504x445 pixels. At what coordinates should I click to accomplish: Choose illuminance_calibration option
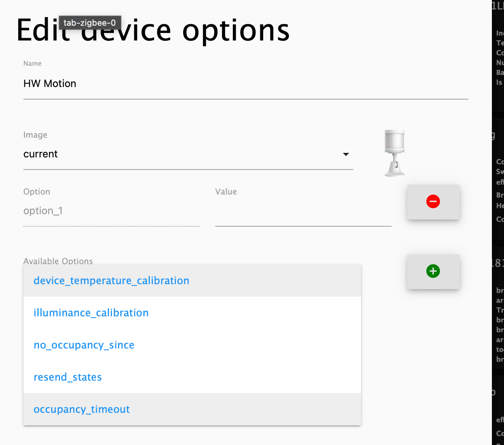click(x=91, y=313)
